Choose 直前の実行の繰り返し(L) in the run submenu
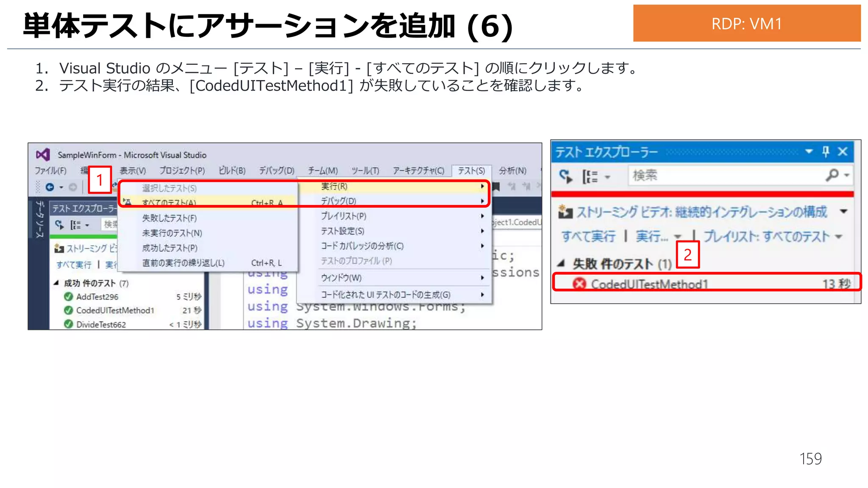Viewport: 868px width, 488px height. coord(208,263)
